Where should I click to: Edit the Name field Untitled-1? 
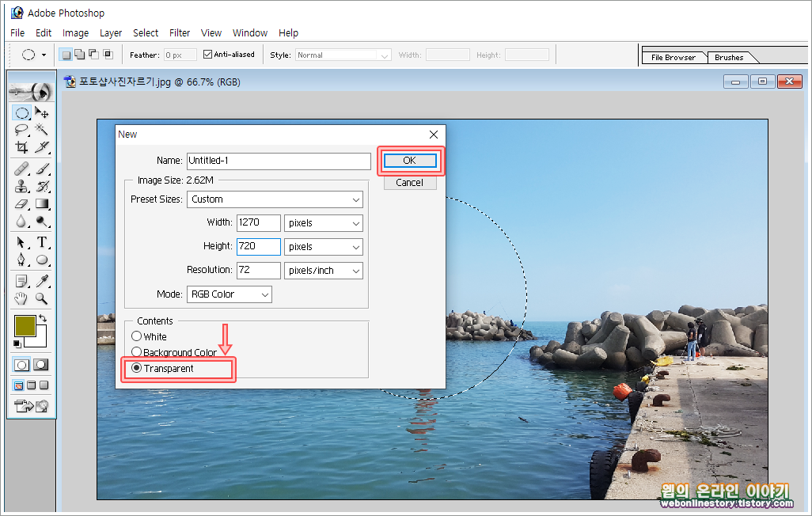[x=279, y=161]
